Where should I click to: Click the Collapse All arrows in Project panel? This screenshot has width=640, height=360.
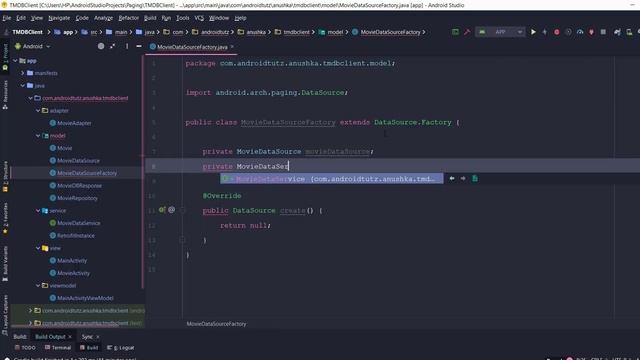112,46
